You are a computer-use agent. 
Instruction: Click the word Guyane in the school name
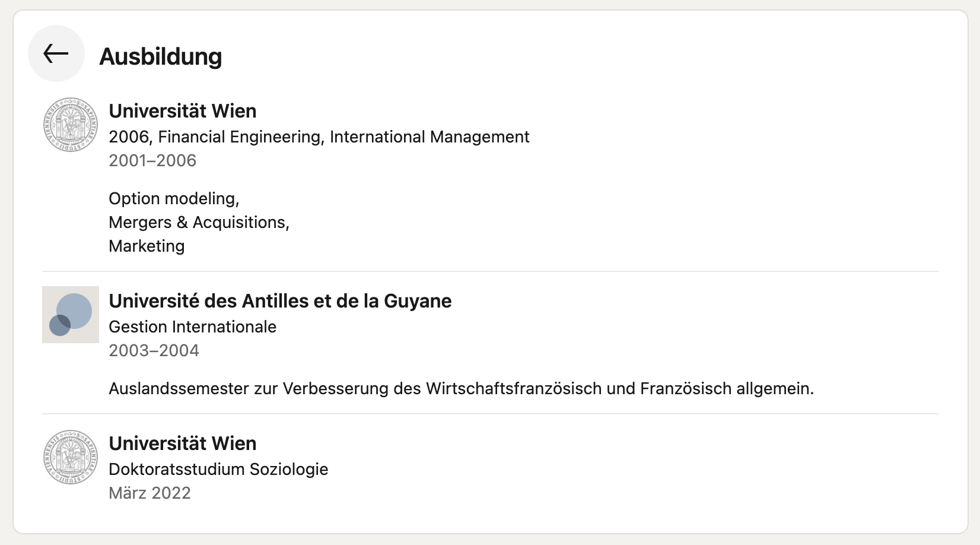pyautogui.click(x=418, y=302)
